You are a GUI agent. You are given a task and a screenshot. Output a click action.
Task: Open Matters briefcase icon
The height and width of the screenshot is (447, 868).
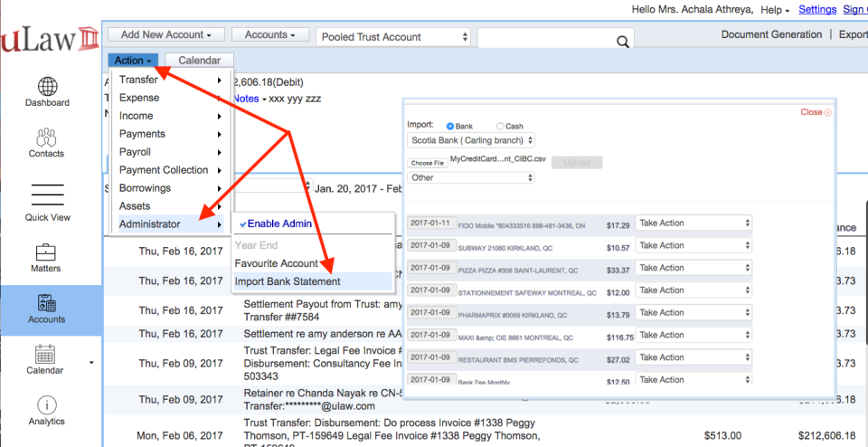point(46,252)
